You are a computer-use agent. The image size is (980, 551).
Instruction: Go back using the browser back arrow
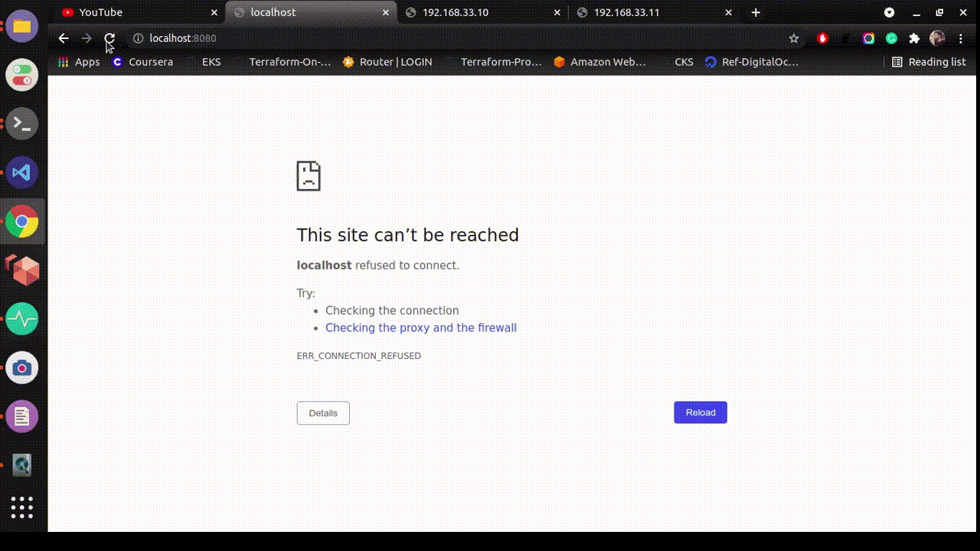pos(64,38)
